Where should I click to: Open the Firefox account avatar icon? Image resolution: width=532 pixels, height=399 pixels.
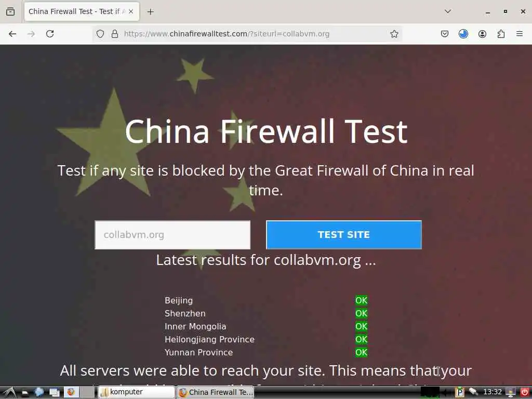coord(482,34)
